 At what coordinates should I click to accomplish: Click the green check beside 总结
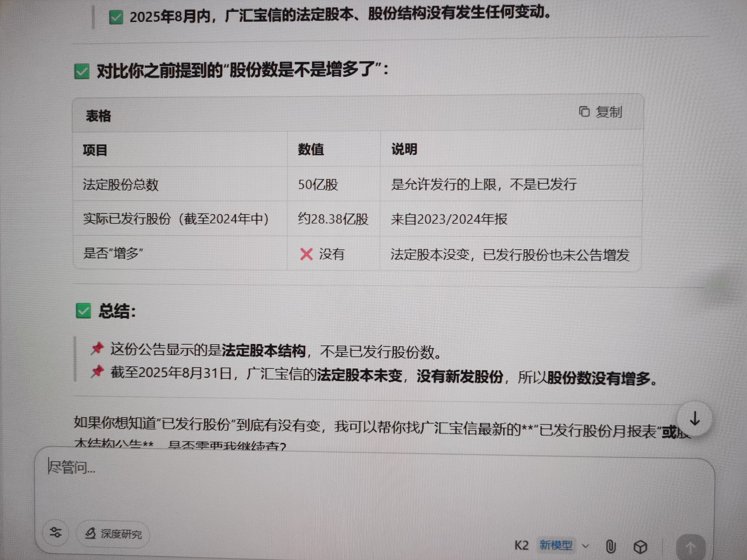tap(84, 311)
